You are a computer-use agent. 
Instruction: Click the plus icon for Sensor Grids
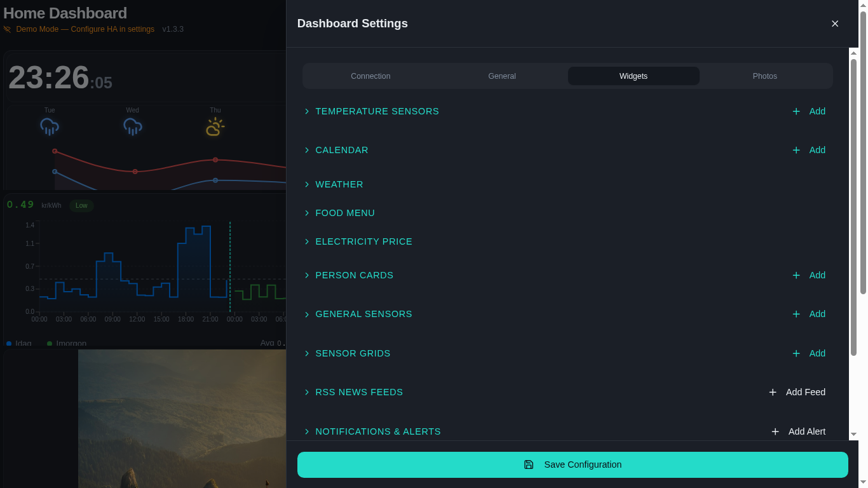coord(796,353)
